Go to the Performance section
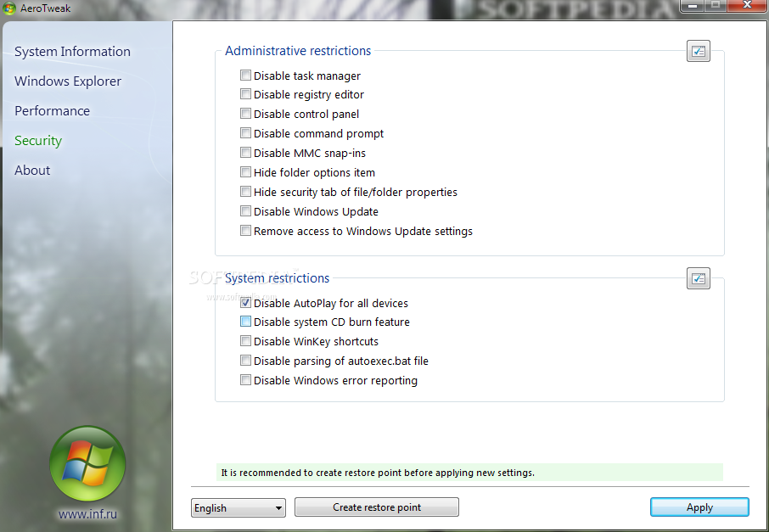 (x=52, y=111)
